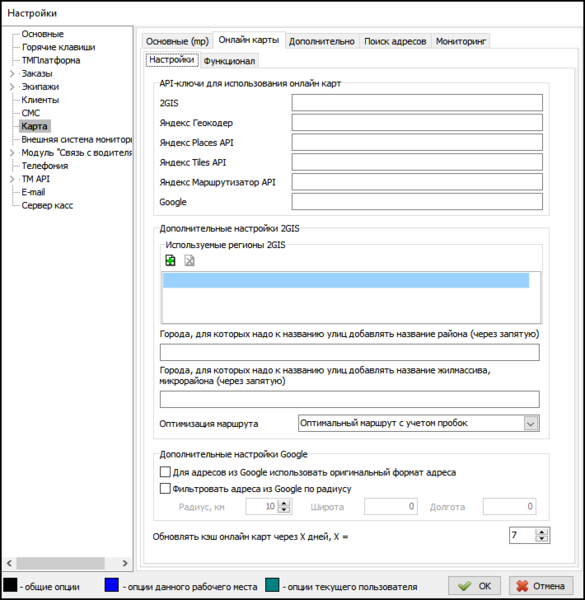
Task: Click the district-name cities input field
Action: click(x=350, y=352)
